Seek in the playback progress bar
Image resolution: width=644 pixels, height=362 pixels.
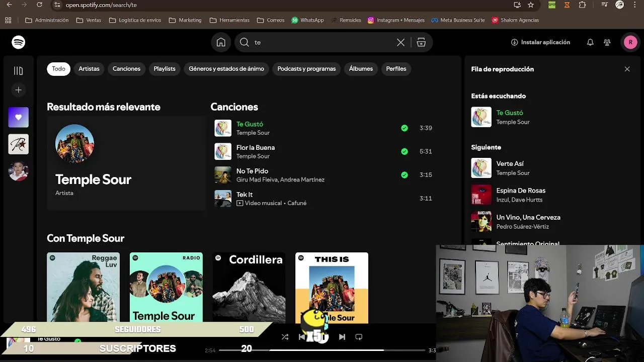point(322,350)
